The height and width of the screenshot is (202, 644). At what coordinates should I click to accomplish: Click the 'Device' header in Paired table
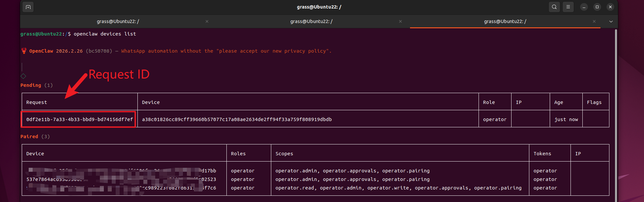coord(35,154)
